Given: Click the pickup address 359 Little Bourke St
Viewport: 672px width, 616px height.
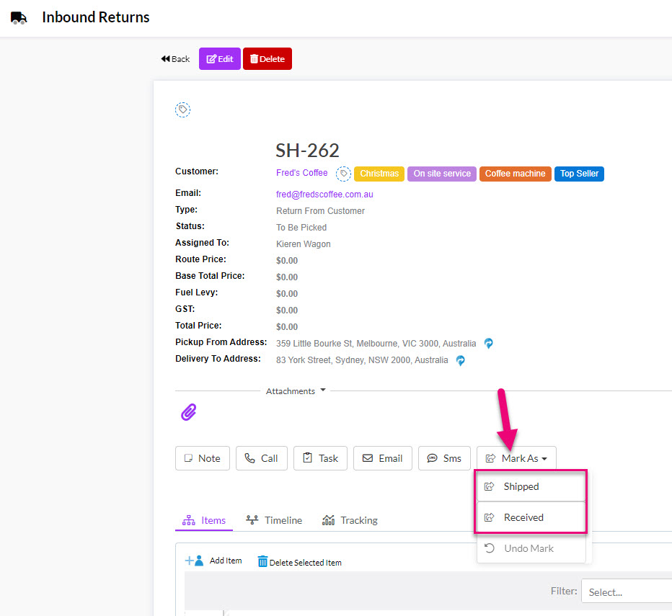Looking at the screenshot, I should [x=376, y=344].
